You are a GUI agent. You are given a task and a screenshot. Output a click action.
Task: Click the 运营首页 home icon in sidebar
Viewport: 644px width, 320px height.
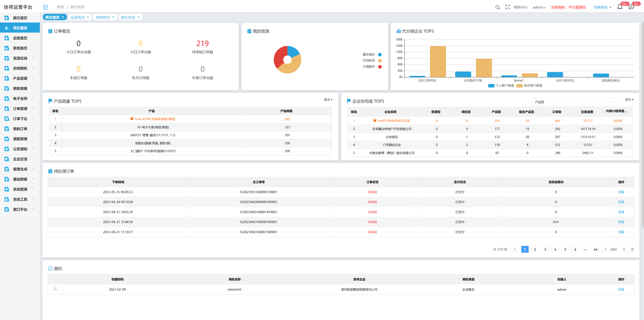point(7,38)
